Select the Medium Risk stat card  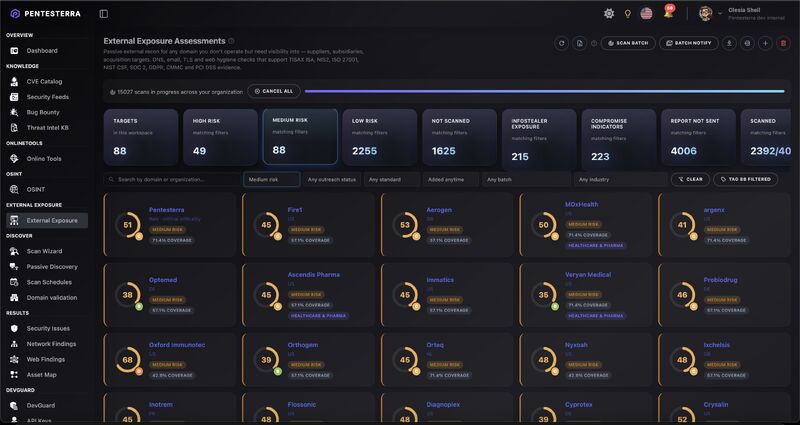[300, 136]
